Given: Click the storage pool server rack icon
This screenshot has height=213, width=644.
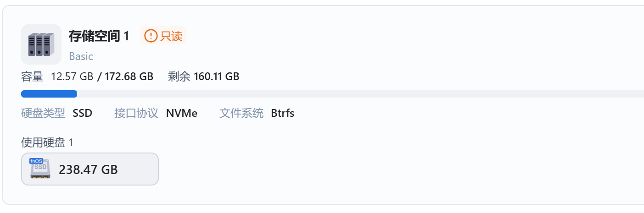Looking at the screenshot, I should (41, 44).
